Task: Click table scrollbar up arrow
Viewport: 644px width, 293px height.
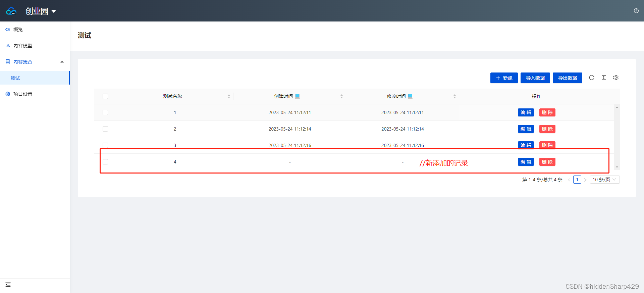Action: pyautogui.click(x=617, y=107)
